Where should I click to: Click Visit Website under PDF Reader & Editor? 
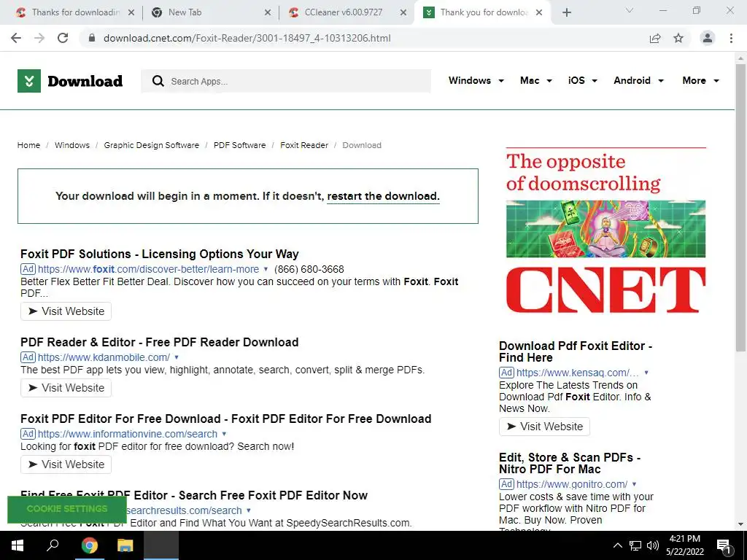click(66, 388)
